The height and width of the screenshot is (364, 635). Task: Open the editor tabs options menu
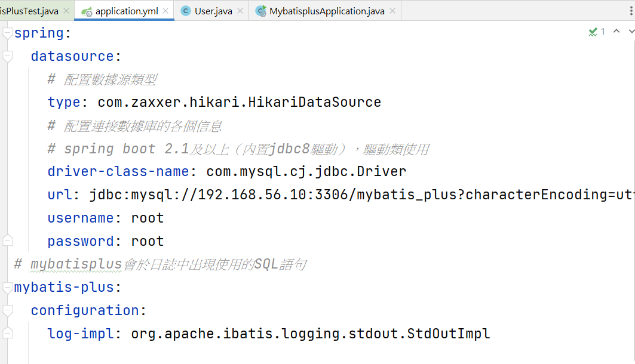pyautogui.click(x=631, y=11)
